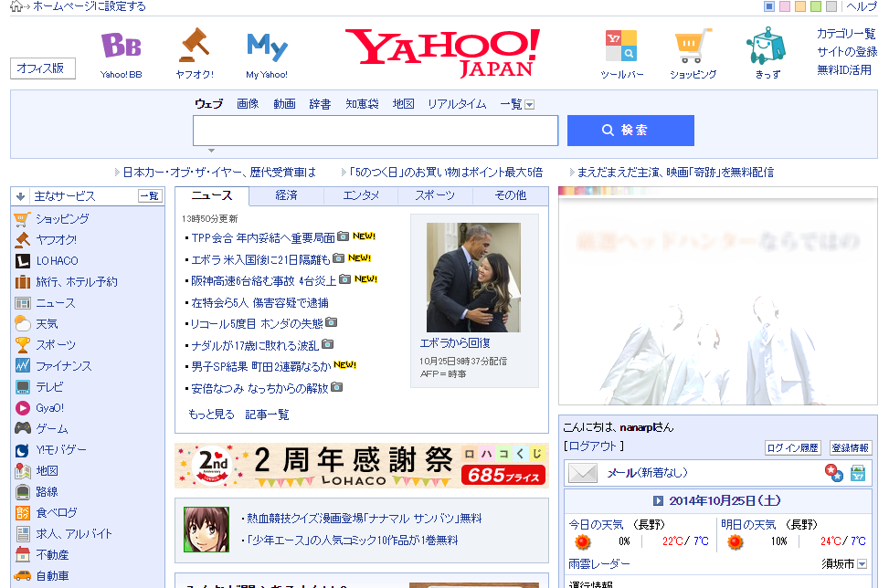889x588 pixels.
Task: Click the 登録情報 button
Action: (851, 448)
